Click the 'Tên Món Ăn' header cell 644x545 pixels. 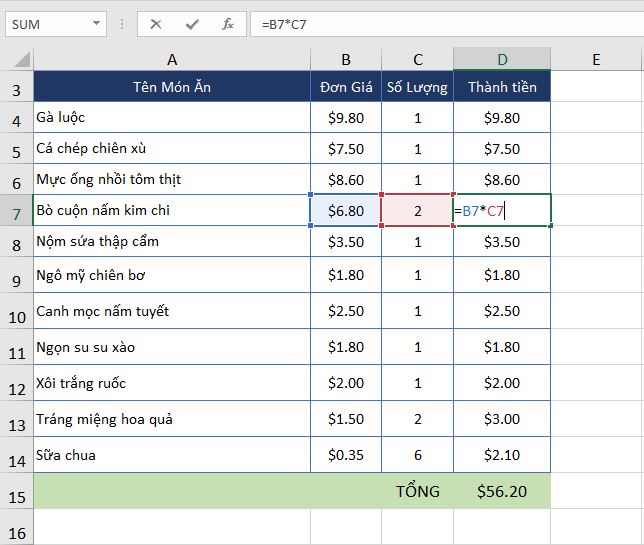[x=172, y=87]
